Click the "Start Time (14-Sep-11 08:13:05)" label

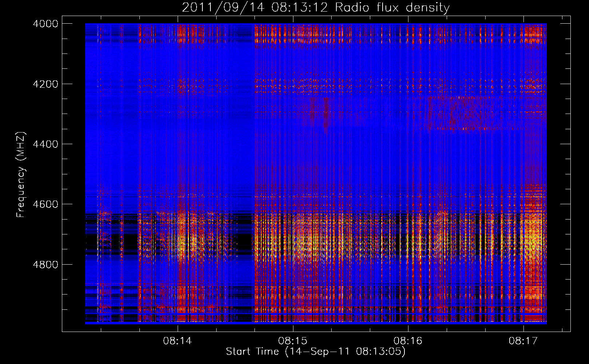point(316,352)
